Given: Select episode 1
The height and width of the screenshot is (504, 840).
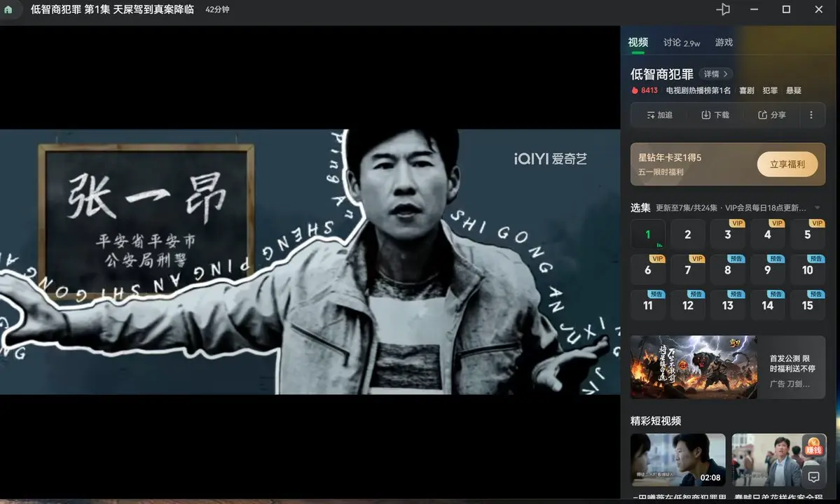Looking at the screenshot, I should tap(647, 234).
